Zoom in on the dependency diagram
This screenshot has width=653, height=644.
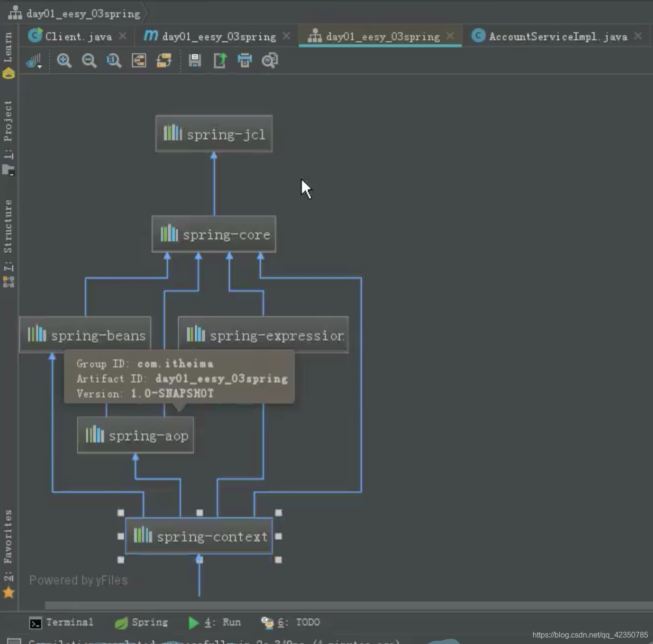click(x=64, y=60)
